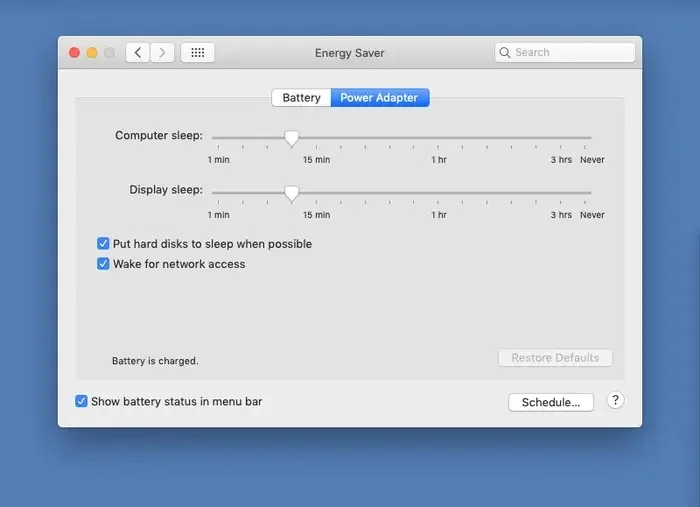Open the Schedule dialog

pyautogui.click(x=550, y=402)
